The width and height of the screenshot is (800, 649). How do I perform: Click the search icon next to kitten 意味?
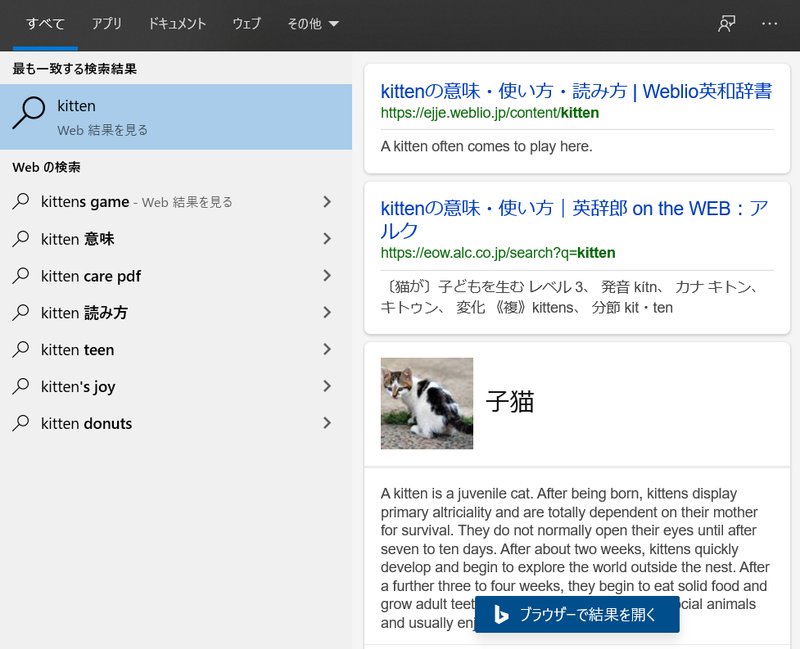coord(21,239)
